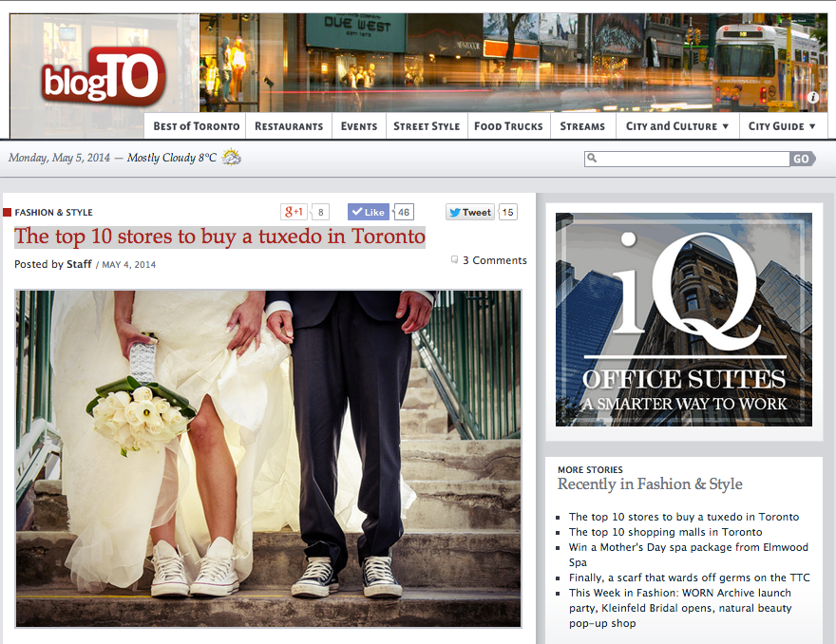
Task: Click the Tweet button with the Twitter bird
Action: (x=469, y=211)
